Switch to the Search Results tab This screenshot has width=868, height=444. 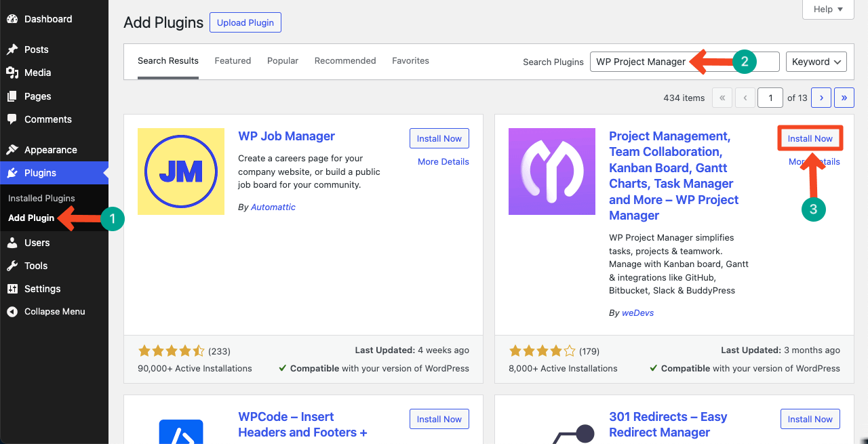[168, 61]
